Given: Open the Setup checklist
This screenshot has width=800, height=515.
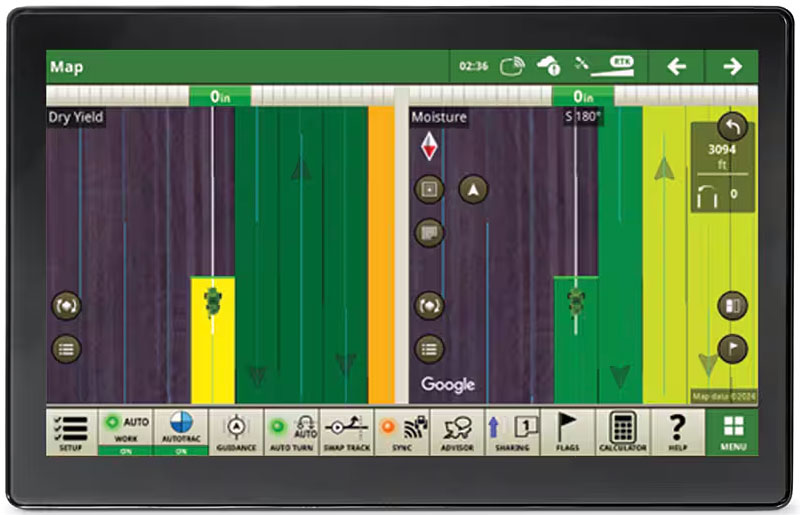Looking at the screenshot, I should coord(70,431).
